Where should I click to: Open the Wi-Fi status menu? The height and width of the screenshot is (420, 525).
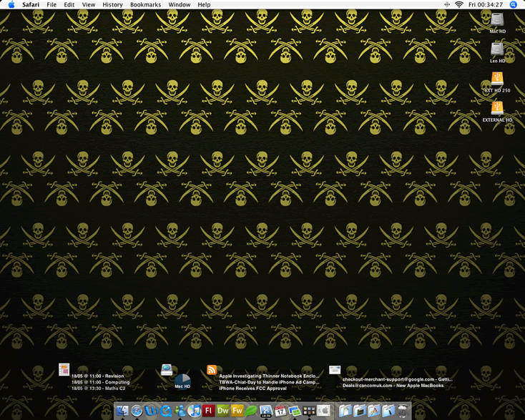459,4
